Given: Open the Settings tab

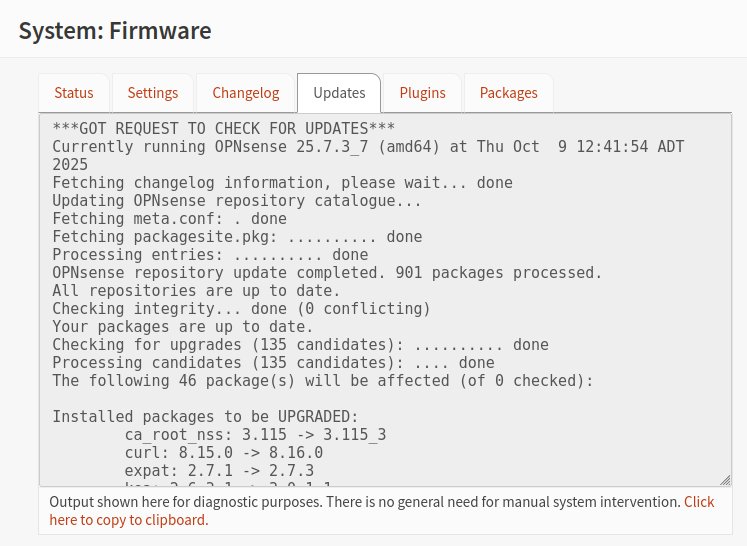Looking at the screenshot, I should (153, 93).
